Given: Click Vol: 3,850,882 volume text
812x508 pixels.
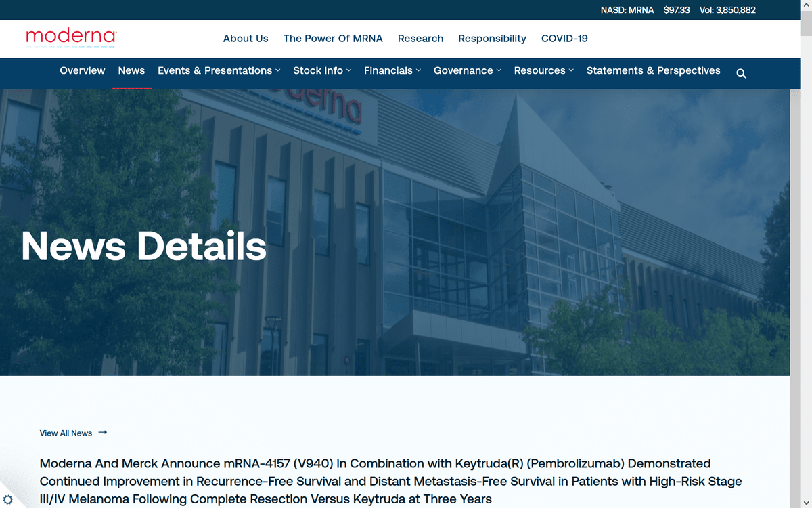Looking at the screenshot, I should [x=727, y=10].
